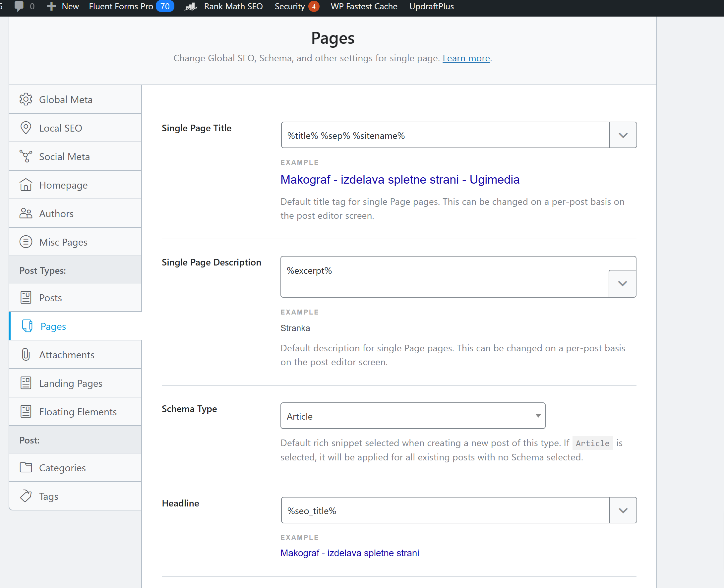Expand Single Page Title variables dropdown
This screenshot has width=724, height=588.
tap(623, 135)
